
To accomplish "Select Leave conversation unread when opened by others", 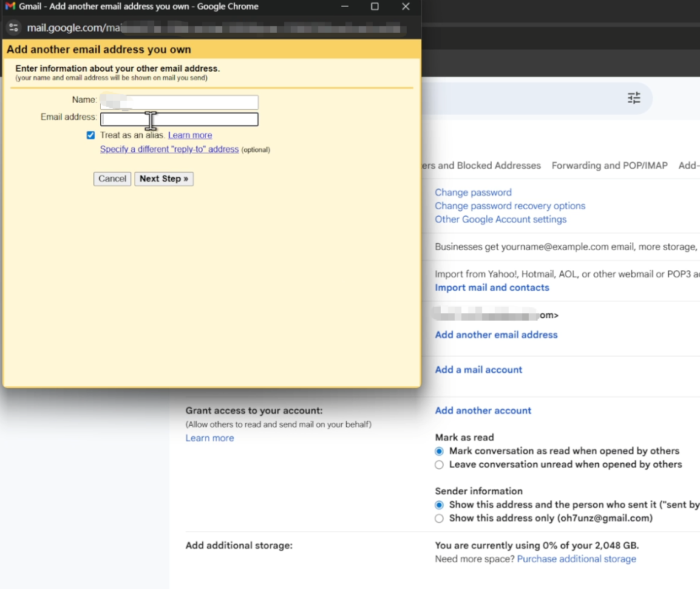I will [439, 465].
